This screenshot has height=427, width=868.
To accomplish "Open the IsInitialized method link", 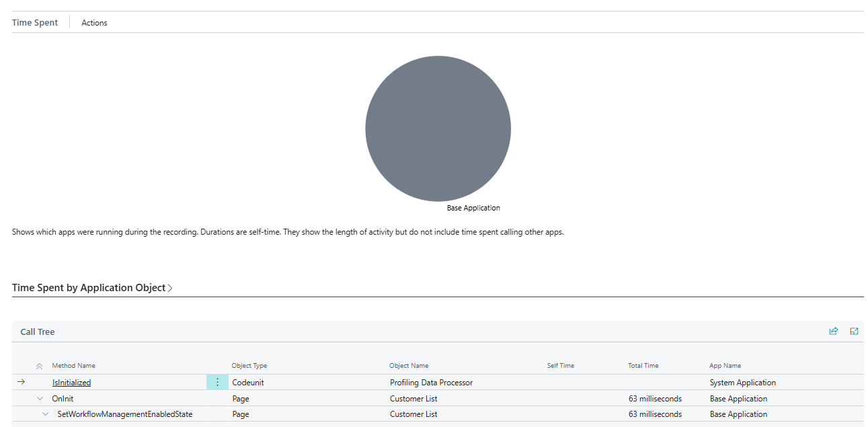I will [x=71, y=382].
